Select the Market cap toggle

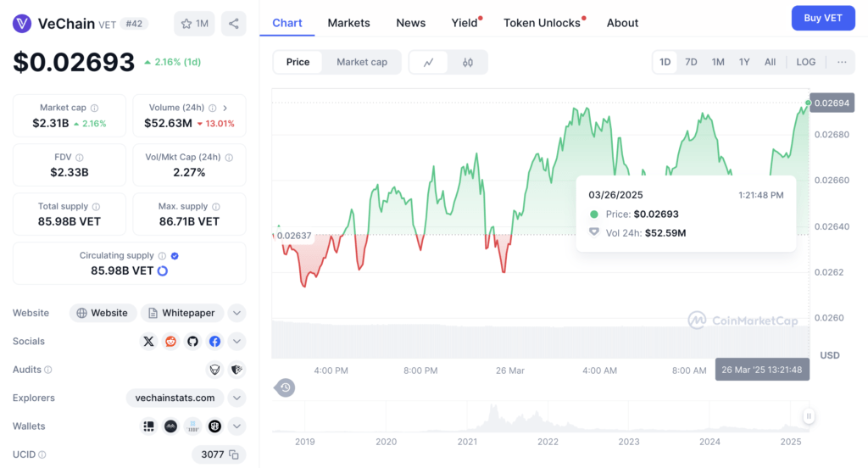[362, 62]
